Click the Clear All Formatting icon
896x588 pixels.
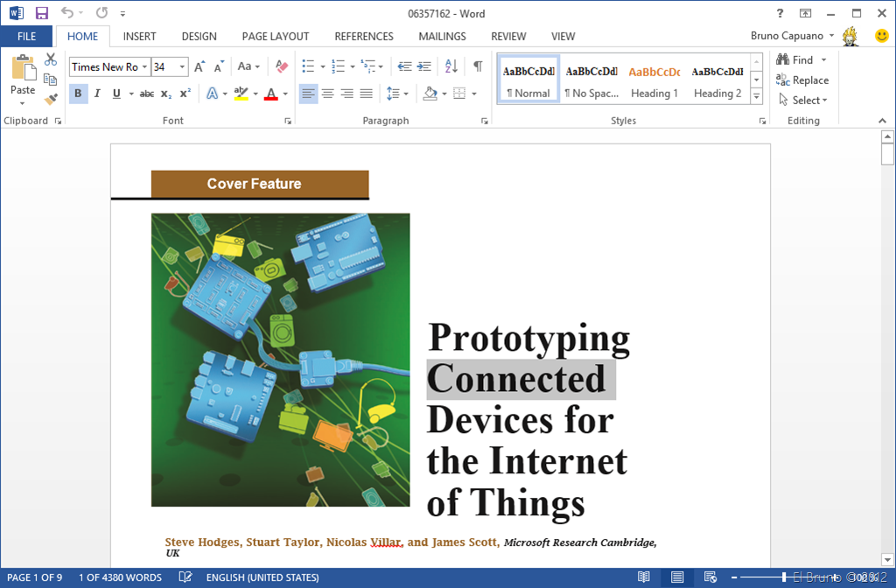coord(281,66)
